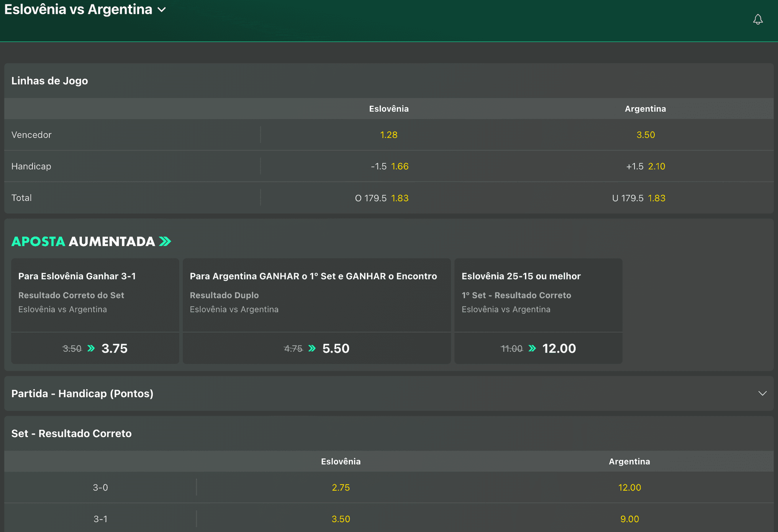
Task: Select Argentina 3-1 set result 9.00
Action: [x=629, y=519]
